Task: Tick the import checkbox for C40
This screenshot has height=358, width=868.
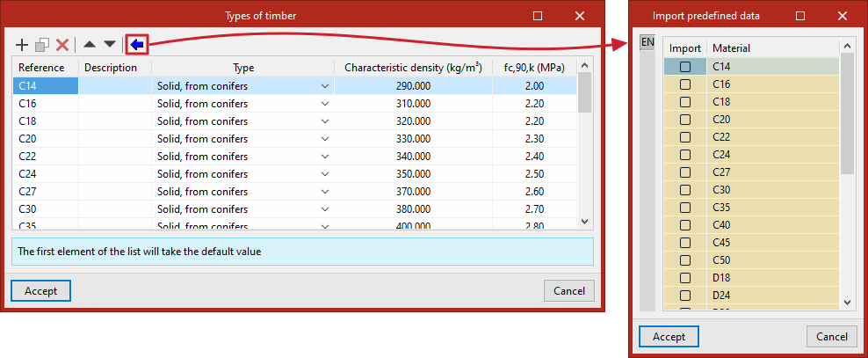Action: 685,225
